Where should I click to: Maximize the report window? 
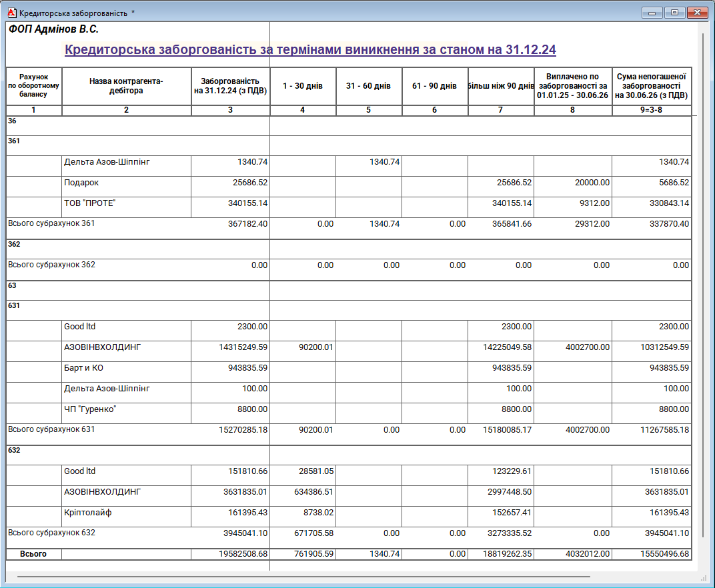[674, 13]
